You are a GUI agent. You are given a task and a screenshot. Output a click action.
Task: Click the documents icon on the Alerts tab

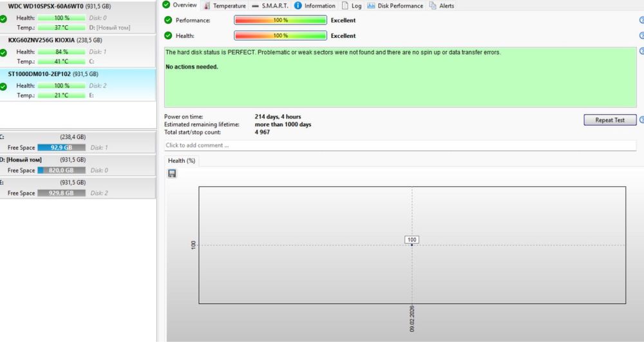tap(433, 5)
